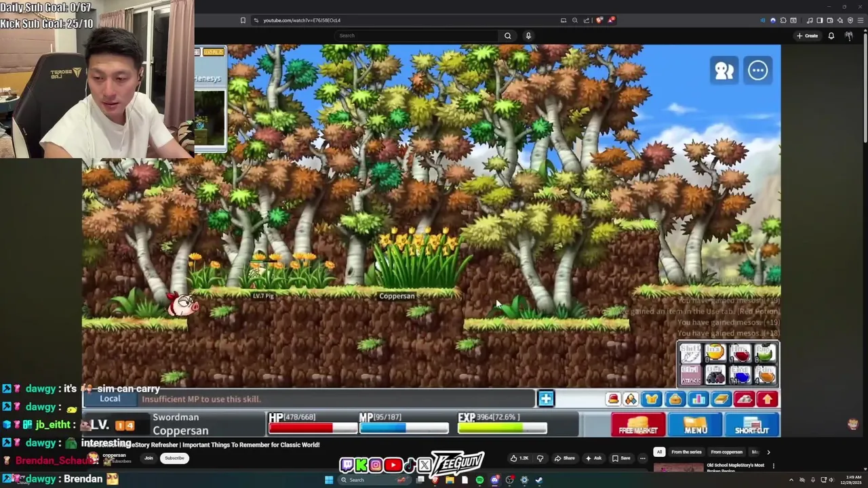Click the red HP bar

pos(313,428)
